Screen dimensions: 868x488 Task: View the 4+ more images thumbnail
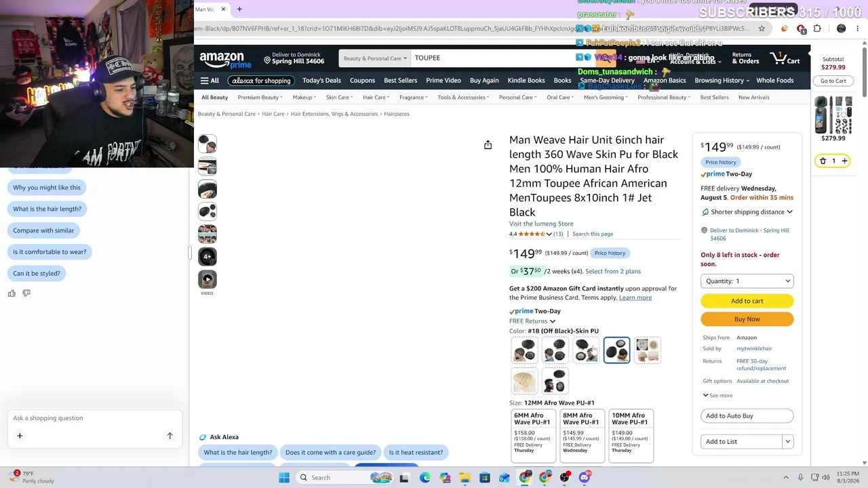click(208, 256)
